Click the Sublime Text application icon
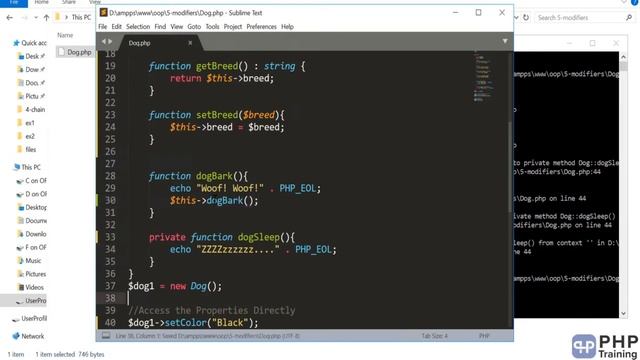This screenshot has height=360, width=640. point(104,13)
